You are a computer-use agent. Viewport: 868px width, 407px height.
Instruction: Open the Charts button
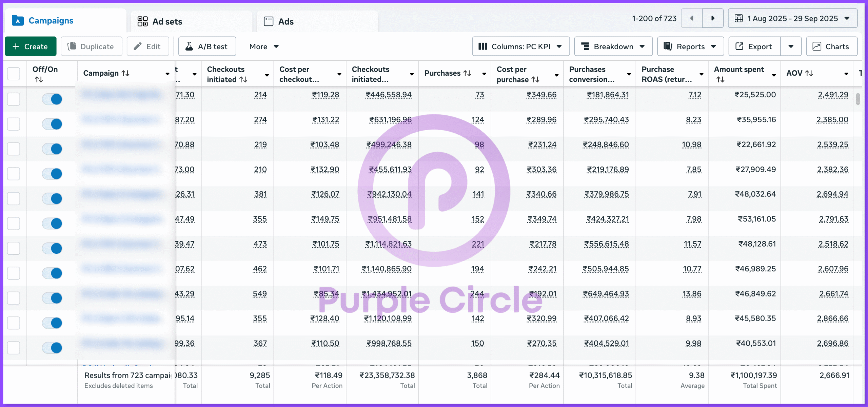tap(831, 46)
